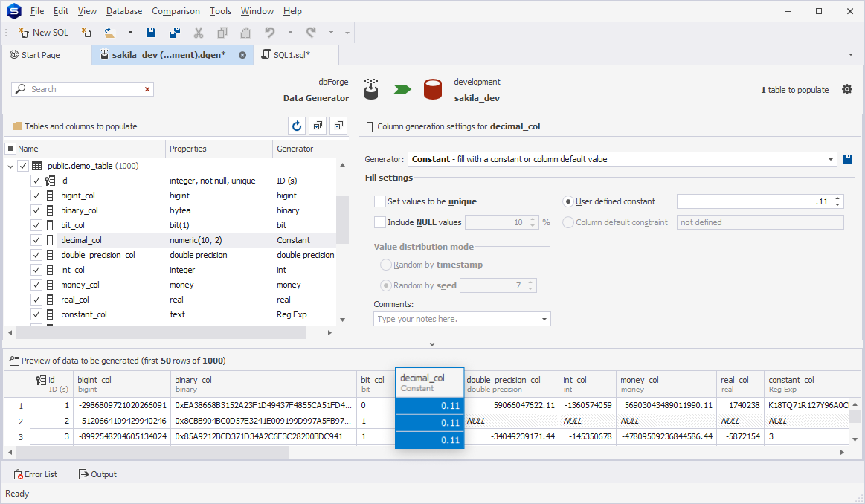Screen dimensions: 865x504
Task: Switch to the SQL1.sql tab
Action: point(292,55)
